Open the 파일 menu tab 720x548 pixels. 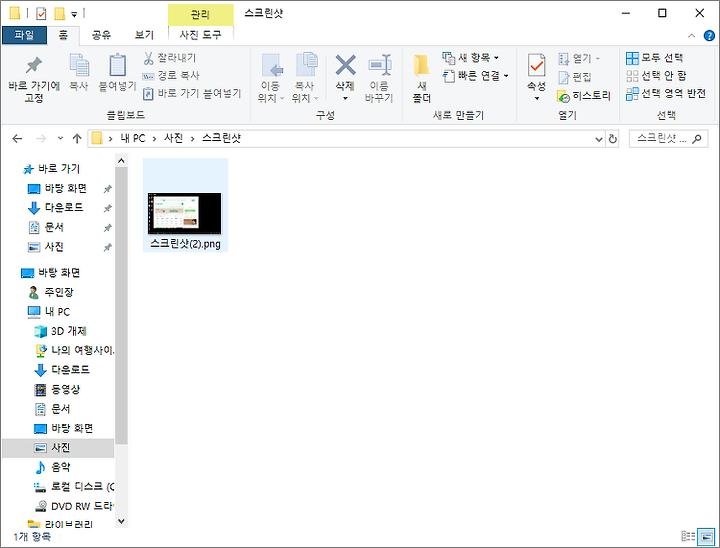[x=24, y=35]
